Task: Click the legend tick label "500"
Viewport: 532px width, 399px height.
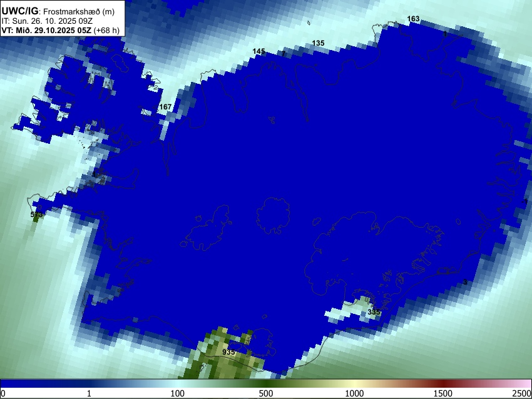Action: click(265, 393)
